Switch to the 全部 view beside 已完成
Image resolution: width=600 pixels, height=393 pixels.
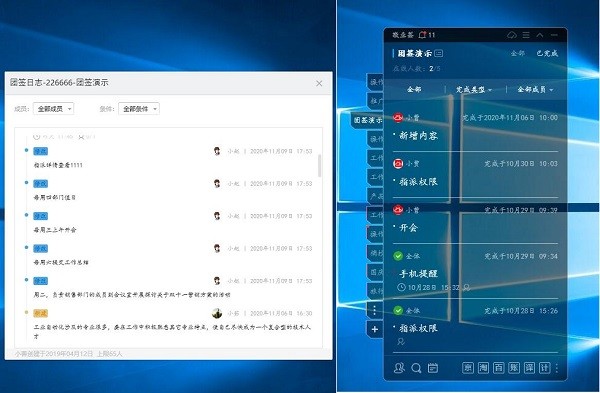point(518,53)
